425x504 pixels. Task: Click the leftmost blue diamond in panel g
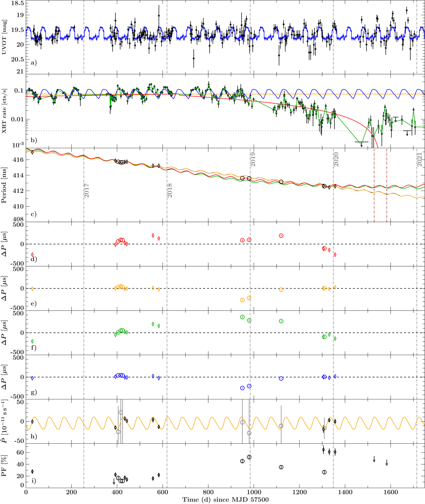tap(32, 378)
